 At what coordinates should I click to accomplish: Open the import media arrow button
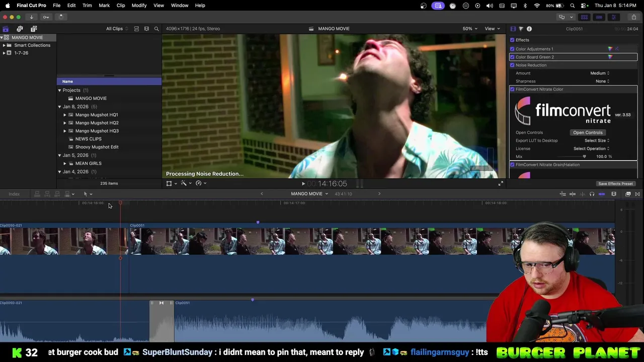point(31,17)
